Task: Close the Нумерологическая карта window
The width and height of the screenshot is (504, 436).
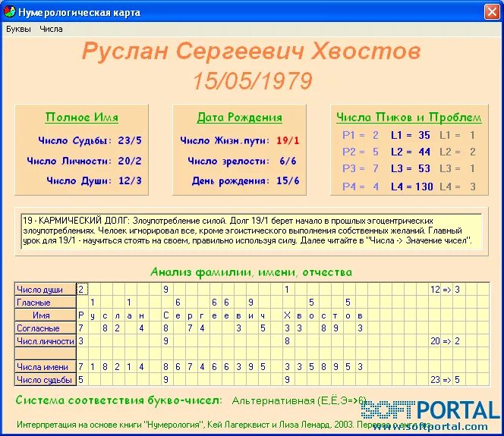Action: (x=492, y=12)
